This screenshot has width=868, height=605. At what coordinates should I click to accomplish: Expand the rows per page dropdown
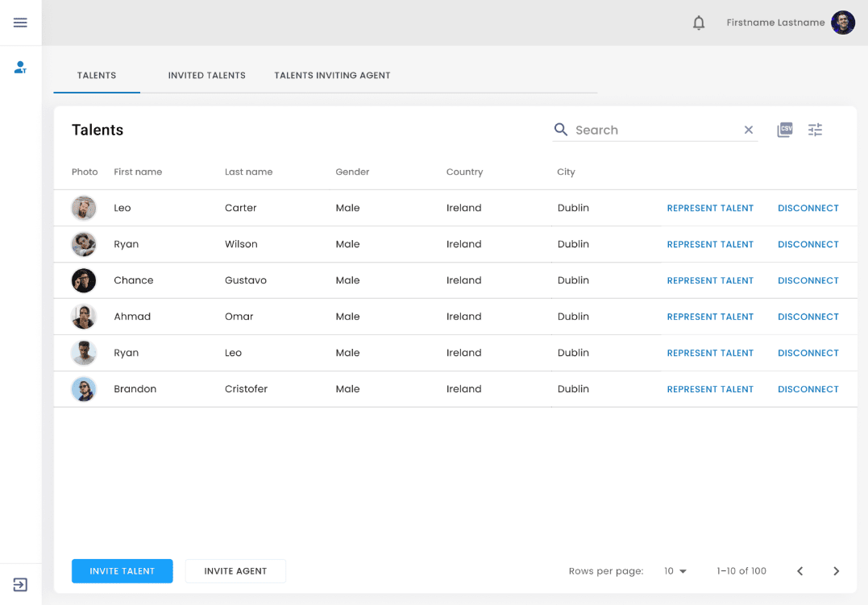coord(675,571)
